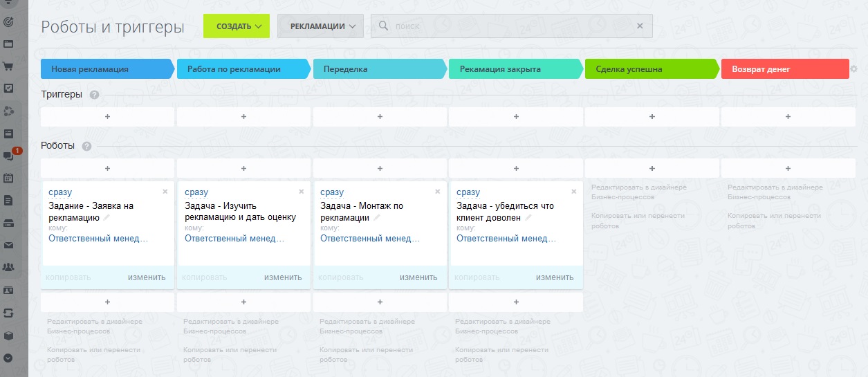The image size is (868, 377).
Task: Click the calendar icon in left sidebar
Action: click(x=8, y=178)
